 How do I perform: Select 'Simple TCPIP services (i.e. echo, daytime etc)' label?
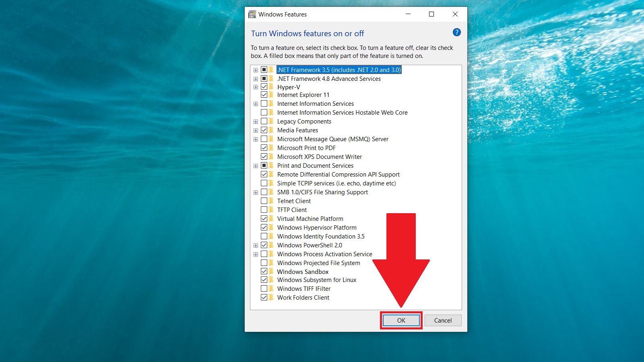pyautogui.click(x=336, y=183)
